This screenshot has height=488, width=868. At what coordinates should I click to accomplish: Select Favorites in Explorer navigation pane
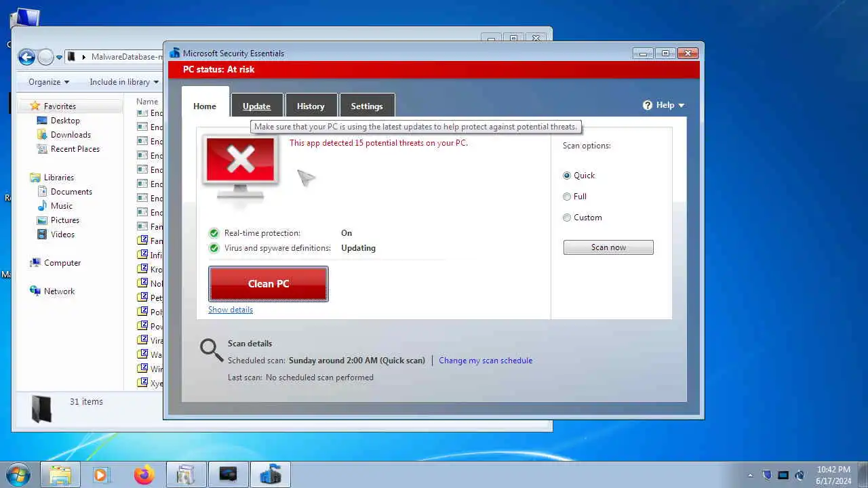coord(60,106)
